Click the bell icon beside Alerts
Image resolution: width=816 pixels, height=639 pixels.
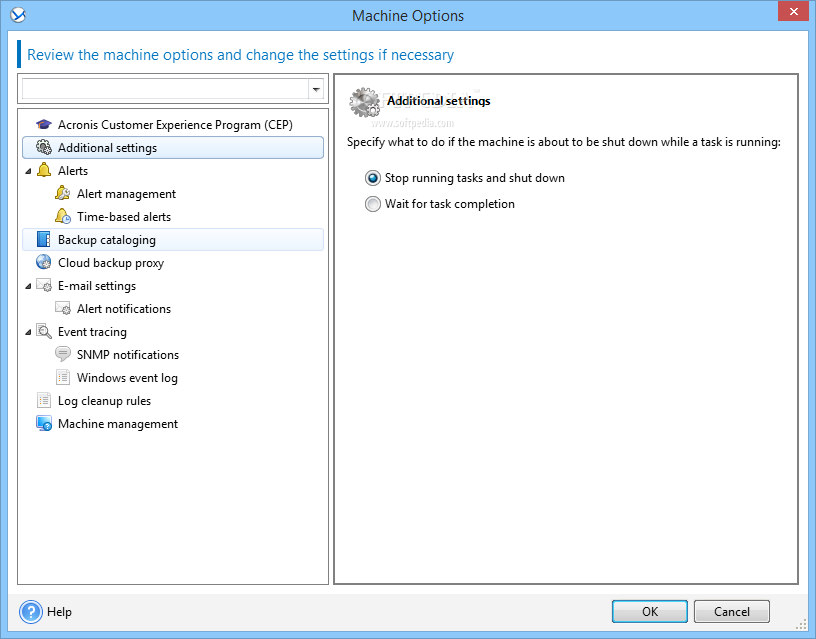44,170
